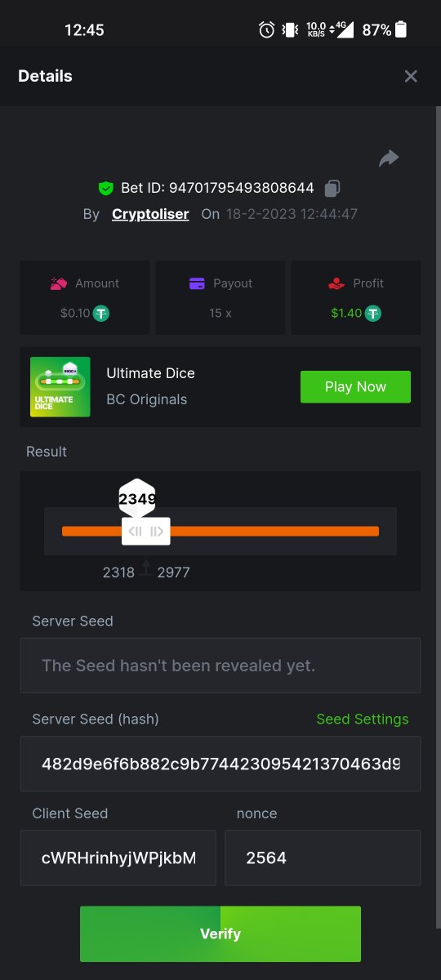Tap the Amount card icon
Viewport: 441px width, 980px height.
click(x=59, y=283)
